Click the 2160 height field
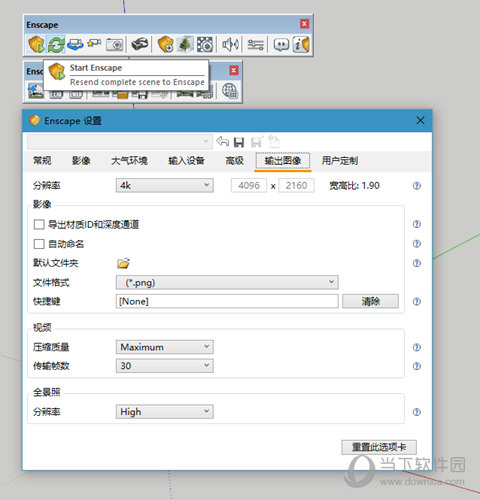Screen dimensions: 480x500 coord(296,185)
